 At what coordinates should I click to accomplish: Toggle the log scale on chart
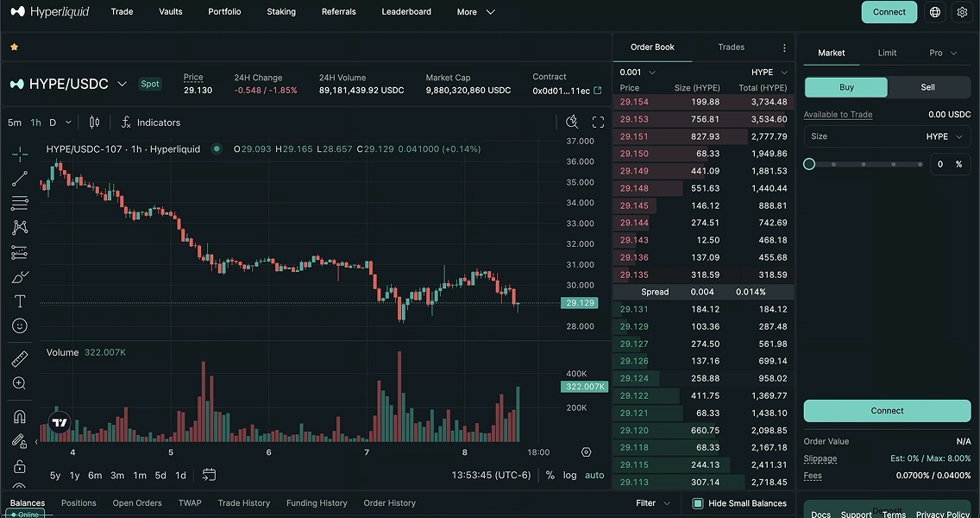coord(570,475)
